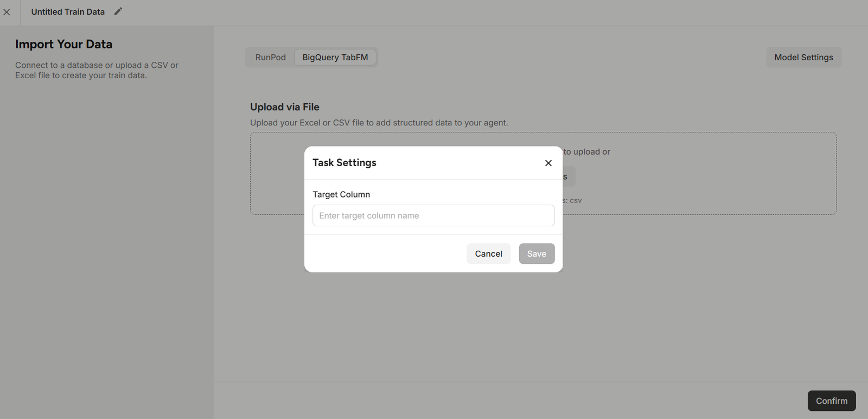Cancel the Task Settings dialog
Image resolution: width=868 pixels, height=419 pixels.
[x=488, y=253]
